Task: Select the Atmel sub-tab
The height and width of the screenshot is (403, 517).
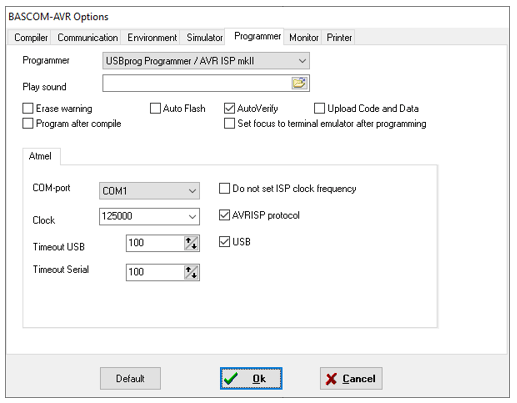Action: coord(40,156)
